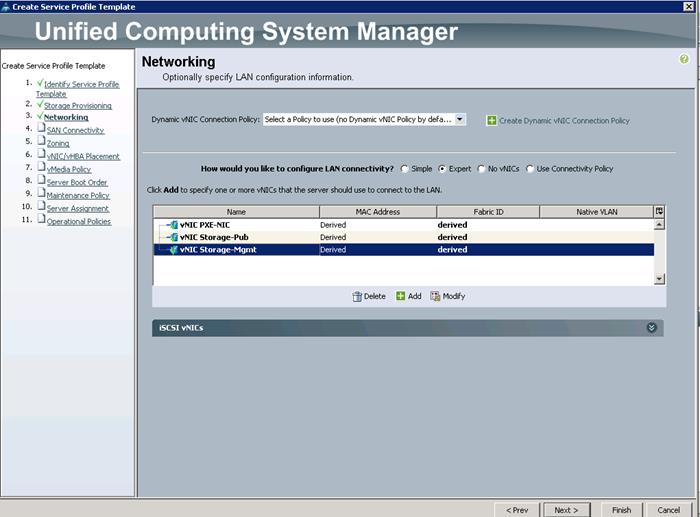Click the green checkmark beside Storage Provisioning
This screenshot has height=517, width=700.
40,104
